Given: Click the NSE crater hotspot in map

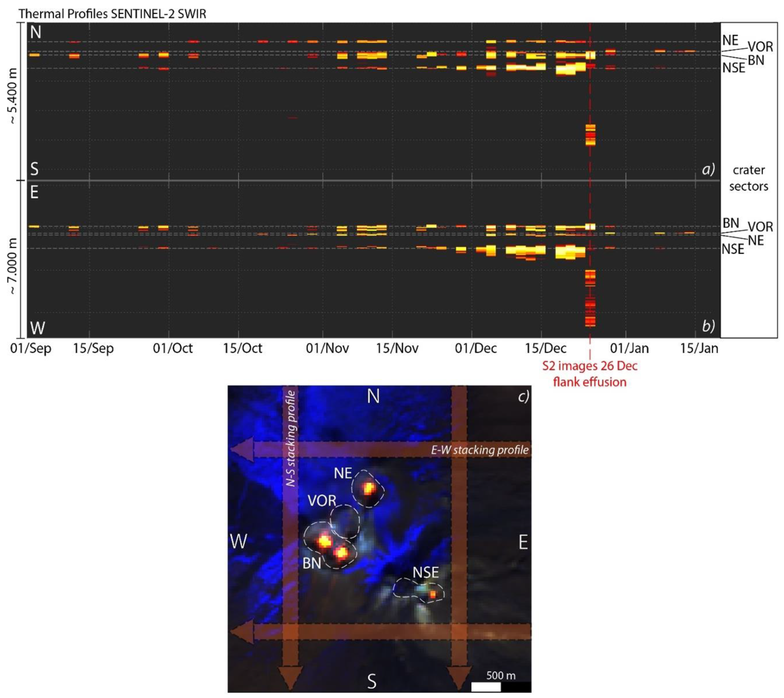Looking at the screenshot, I should [x=433, y=594].
